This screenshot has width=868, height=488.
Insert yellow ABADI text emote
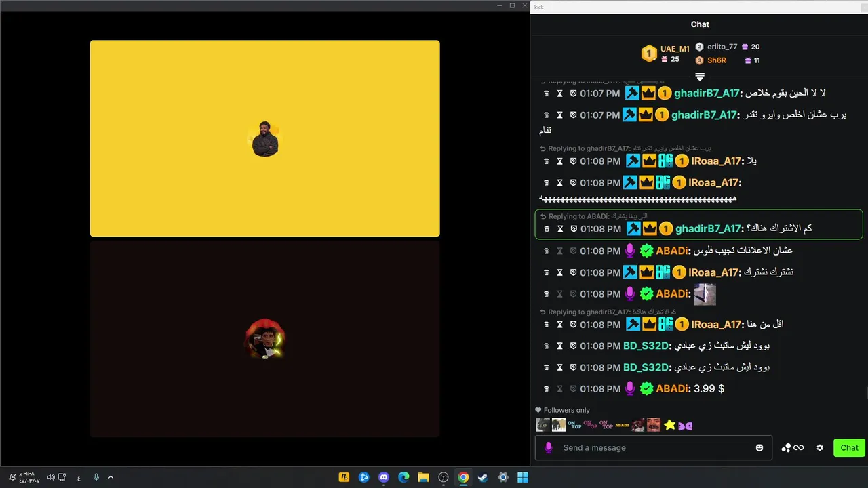point(622,426)
